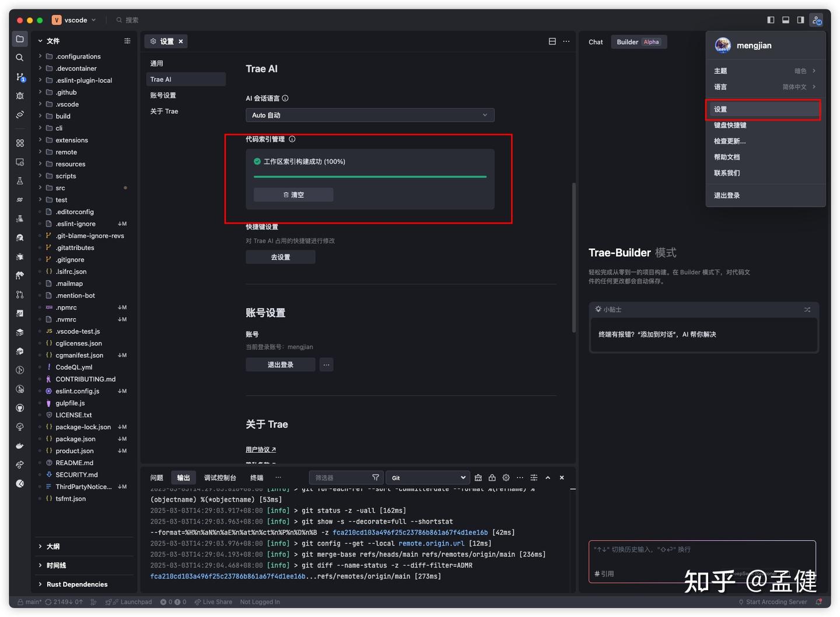Screen dimensions: 840x617
Task: Toggle the lock scrolling icon in Output panel
Action: point(492,477)
